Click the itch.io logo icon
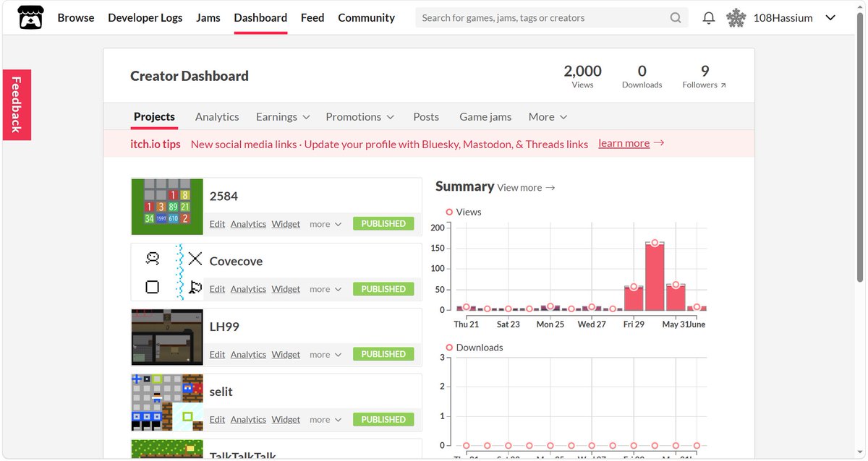 coord(30,17)
